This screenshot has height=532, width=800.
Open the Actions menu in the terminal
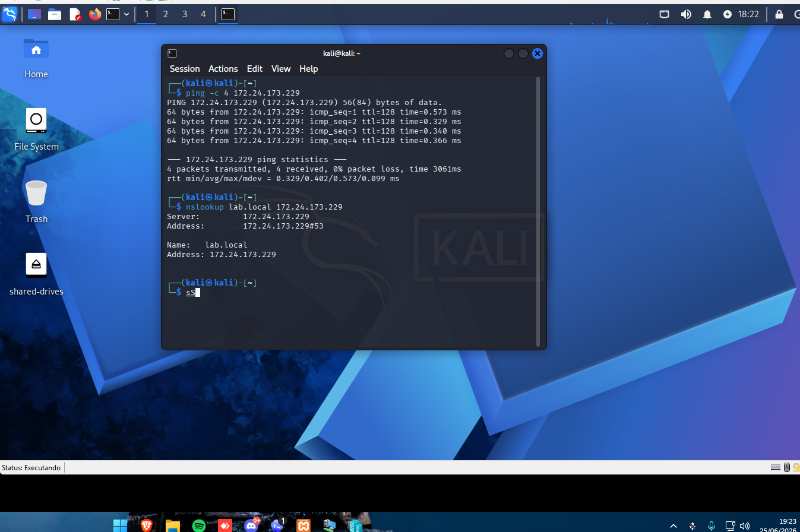(223, 69)
